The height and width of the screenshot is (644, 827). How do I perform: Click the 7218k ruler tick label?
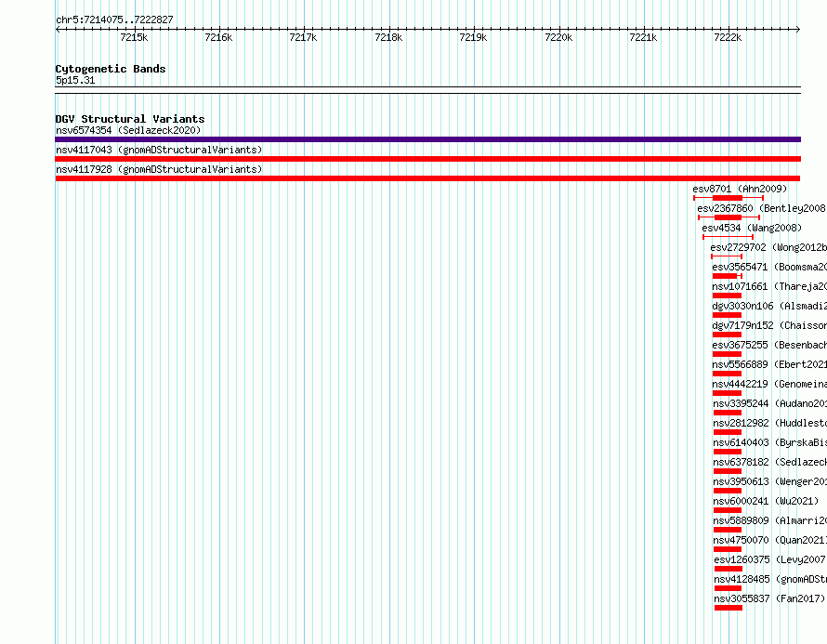click(388, 37)
